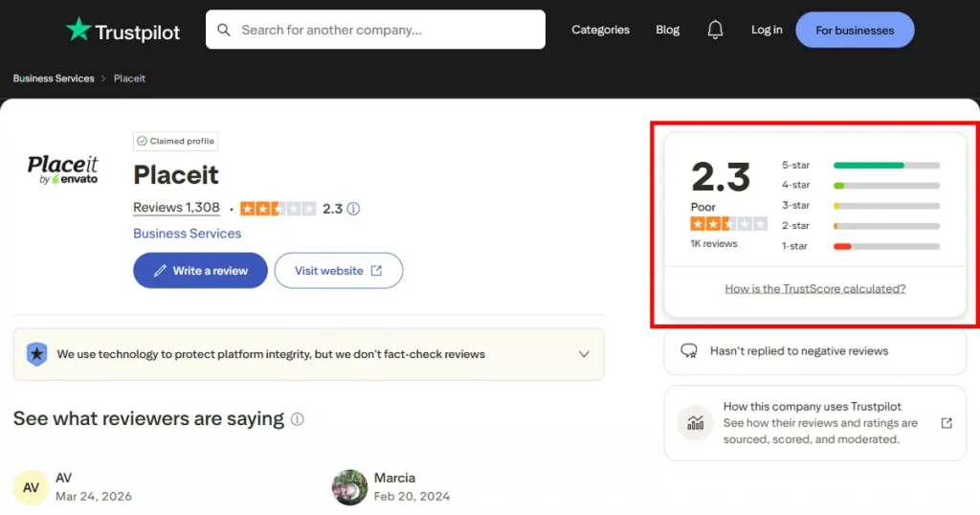Click the search magnifier icon
This screenshot has width=980, height=515.
click(x=224, y=30)
